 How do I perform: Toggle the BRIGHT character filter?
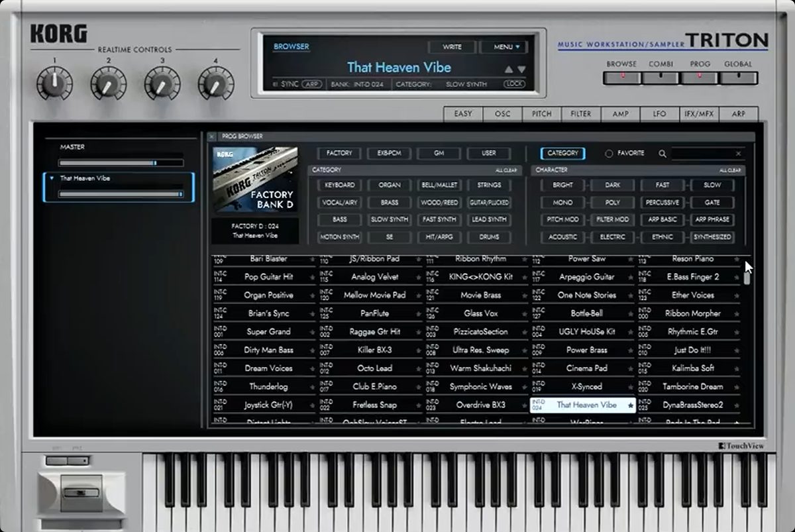coord(563,186)
